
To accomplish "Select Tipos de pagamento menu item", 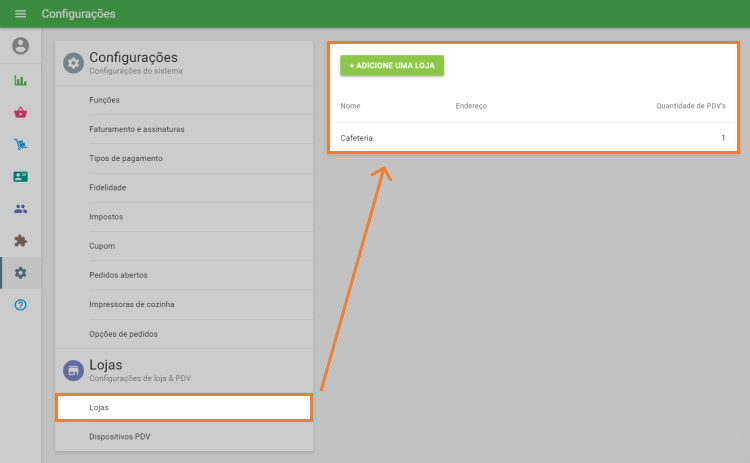I will click(x=125, y=158).
